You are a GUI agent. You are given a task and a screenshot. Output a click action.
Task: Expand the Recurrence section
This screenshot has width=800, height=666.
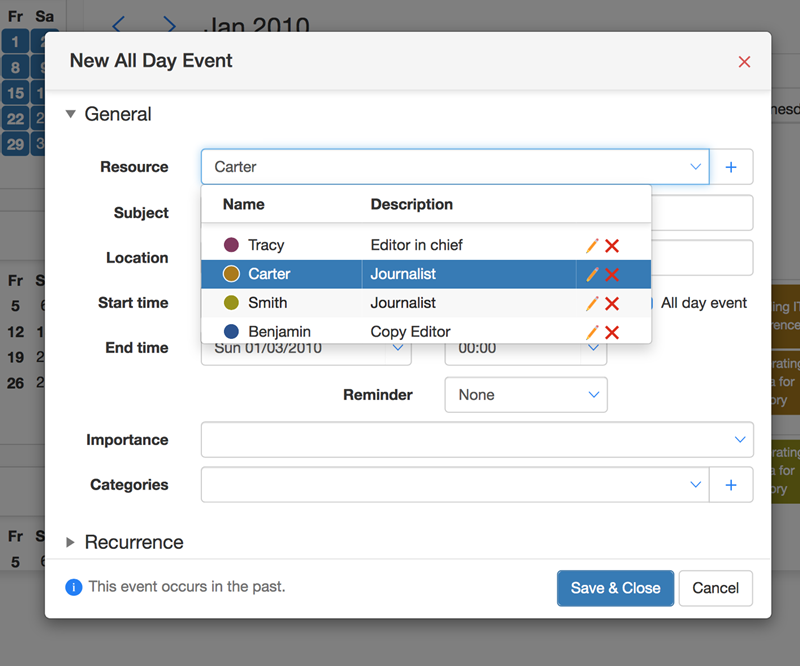pos(71,542)
